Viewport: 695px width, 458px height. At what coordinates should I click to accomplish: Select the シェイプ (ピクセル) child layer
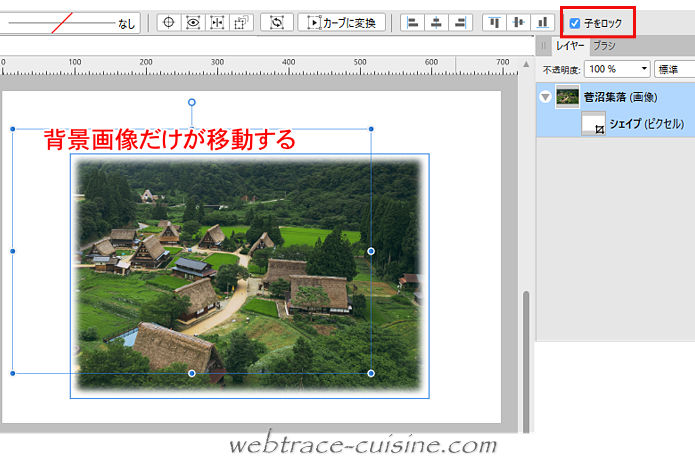(x=645, y=123)
